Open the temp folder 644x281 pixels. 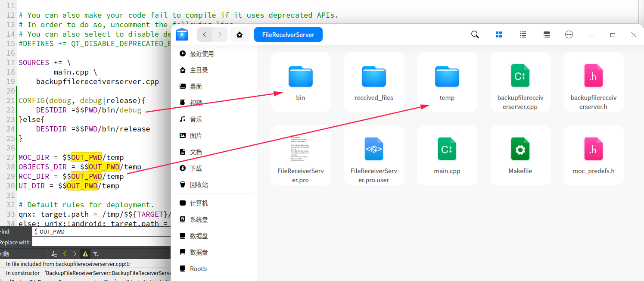pos(447,82)
